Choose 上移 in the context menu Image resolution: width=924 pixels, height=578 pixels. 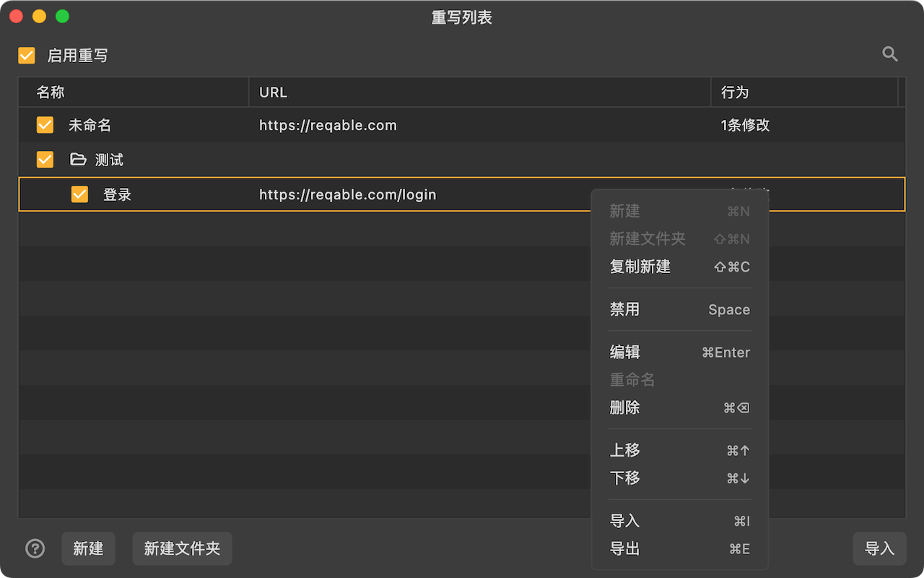point(680,450)
